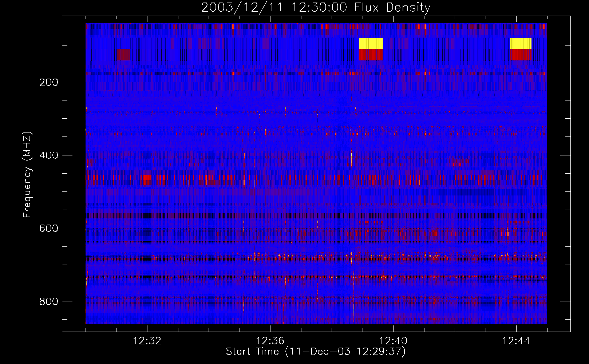This screenshot has width=589, height=364.
Task: Click the bright red patch at 12:32 near 460 MHz
Action: tap(147, 178)
